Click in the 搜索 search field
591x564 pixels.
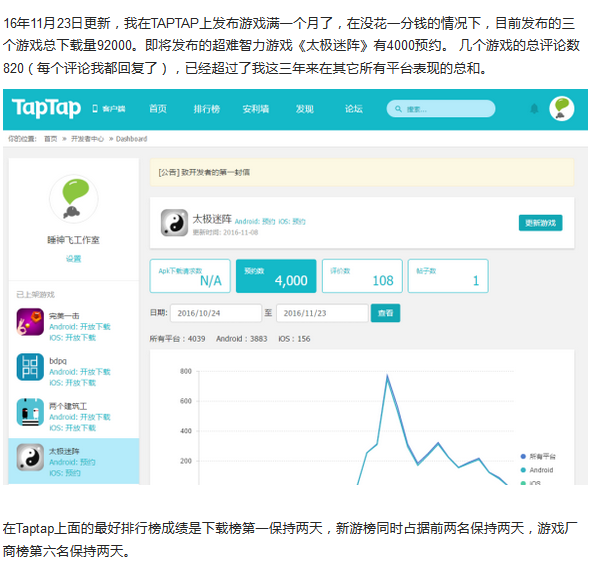441,109
